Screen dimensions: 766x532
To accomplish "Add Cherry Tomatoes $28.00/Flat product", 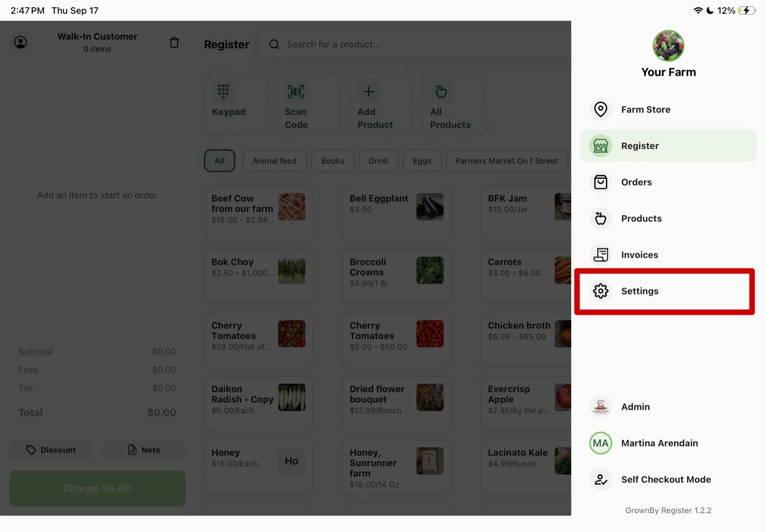I will [x=258, y=340].
